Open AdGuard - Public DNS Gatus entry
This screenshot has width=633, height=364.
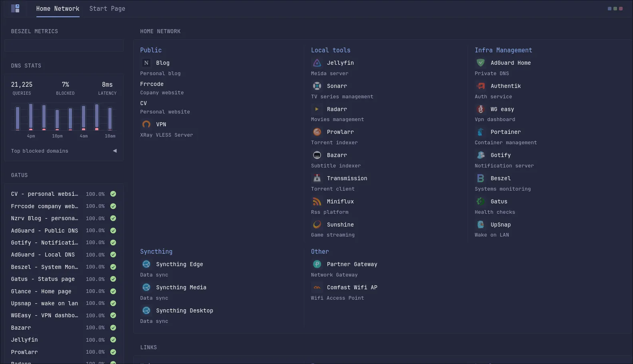[44, 231]
